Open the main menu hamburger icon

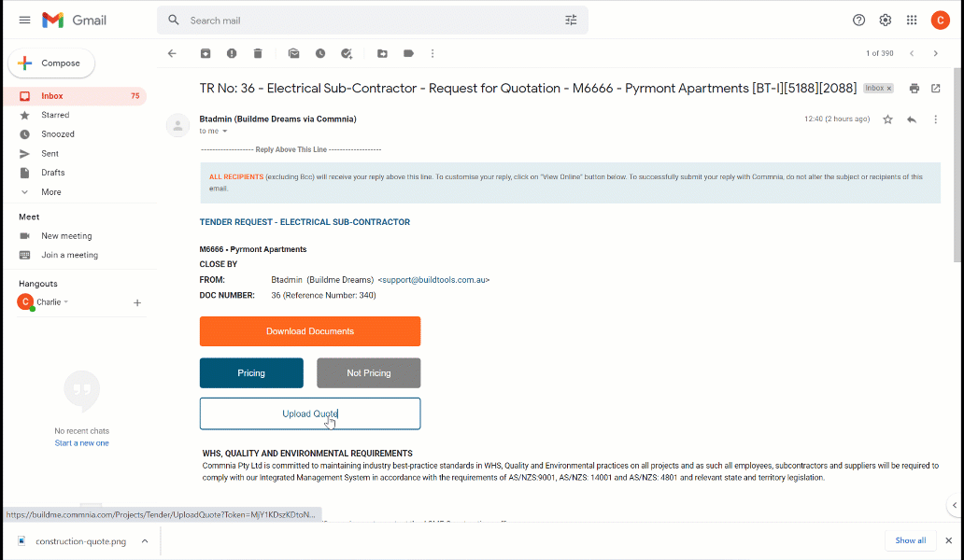click(24, 21)
